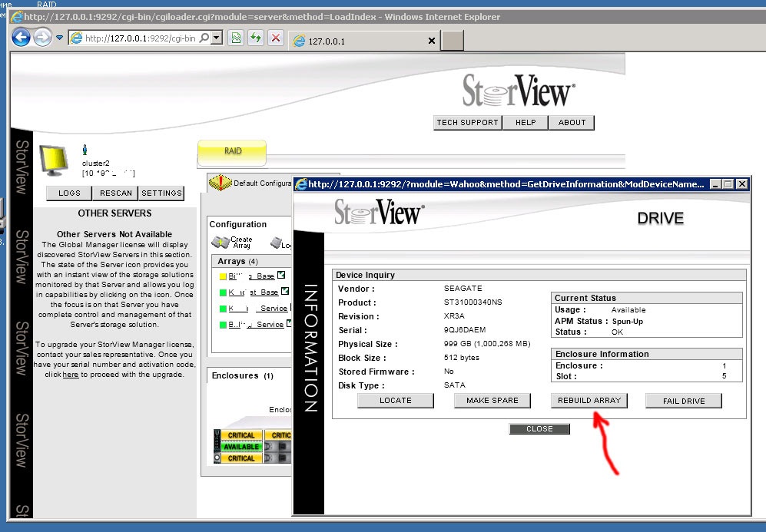Screen dimensions: 766x532
Task: Click the FAIL DRIVE button
Action: [x=683, y=400]
